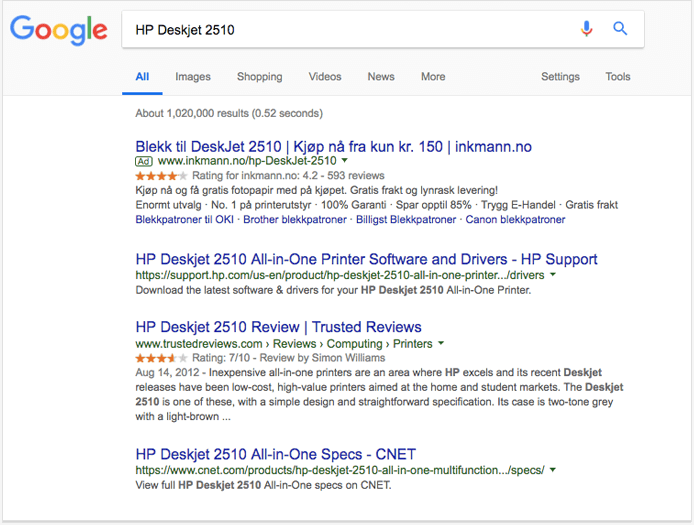This screenshot has height=525, width=694.
Task: Select the All tab
Action: (x=142, y=77)
